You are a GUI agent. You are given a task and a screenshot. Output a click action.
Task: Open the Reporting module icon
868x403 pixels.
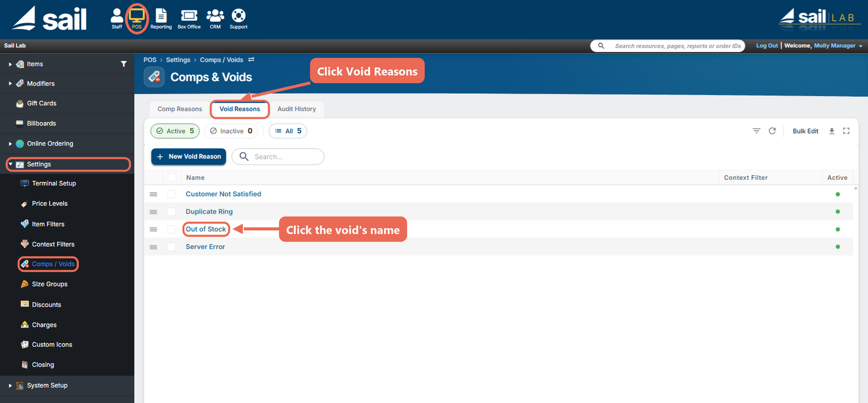pos(161,19)
